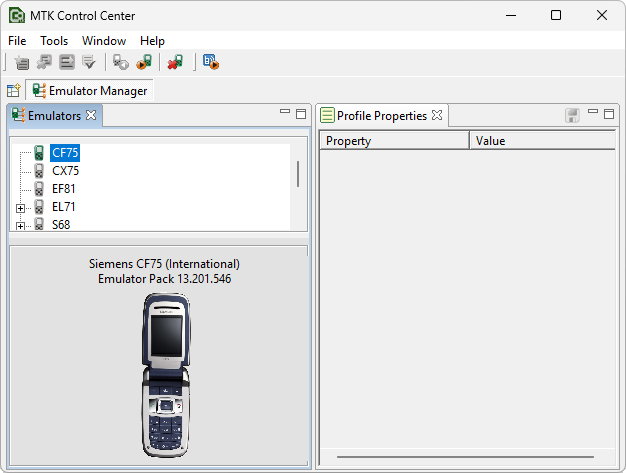The width and height of the screenshot is (626, 473).
Task: Minimize the MTK Control Center window
Action: tap(511, 16)
